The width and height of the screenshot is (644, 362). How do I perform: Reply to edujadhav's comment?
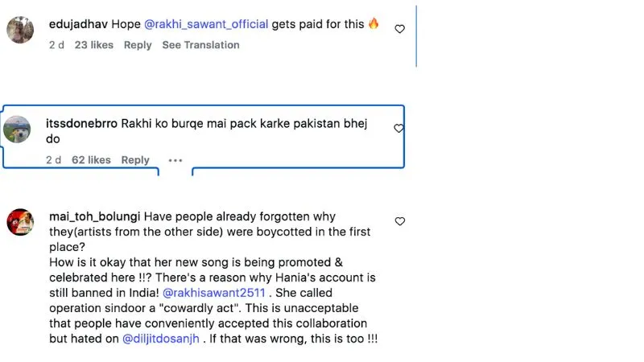pos(138,45)
